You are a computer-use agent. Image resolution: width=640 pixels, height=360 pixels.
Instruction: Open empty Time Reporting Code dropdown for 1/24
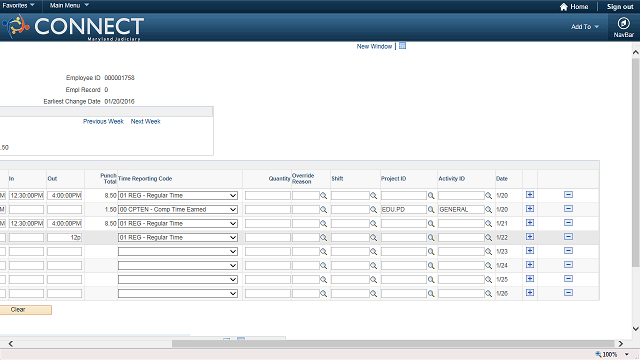(x=178, y=265)
